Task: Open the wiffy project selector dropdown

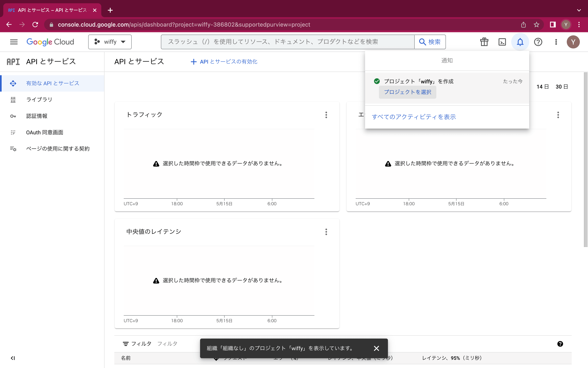Action: (110, 42)
